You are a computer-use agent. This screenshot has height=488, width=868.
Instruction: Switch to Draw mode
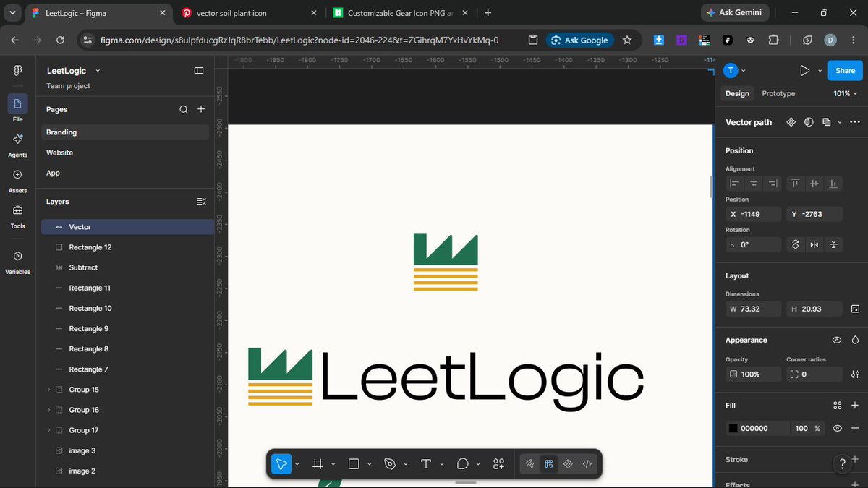[x=530, y=463]
